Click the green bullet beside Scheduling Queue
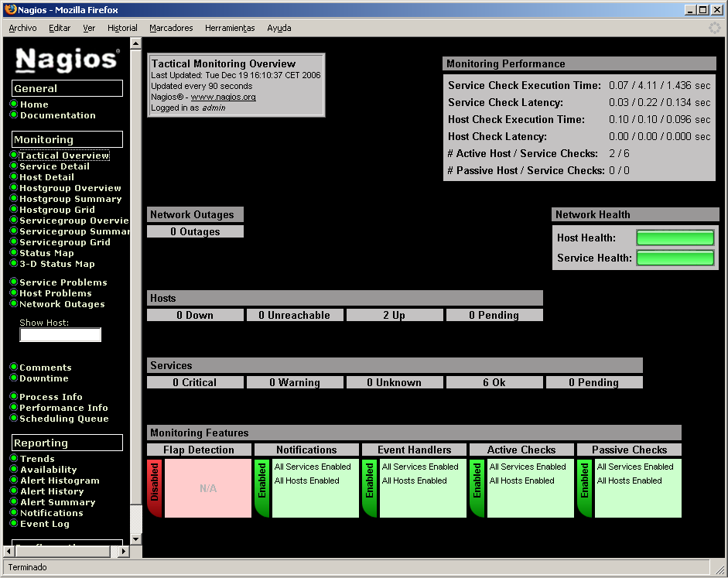728x578 pixels. (14, 418)
